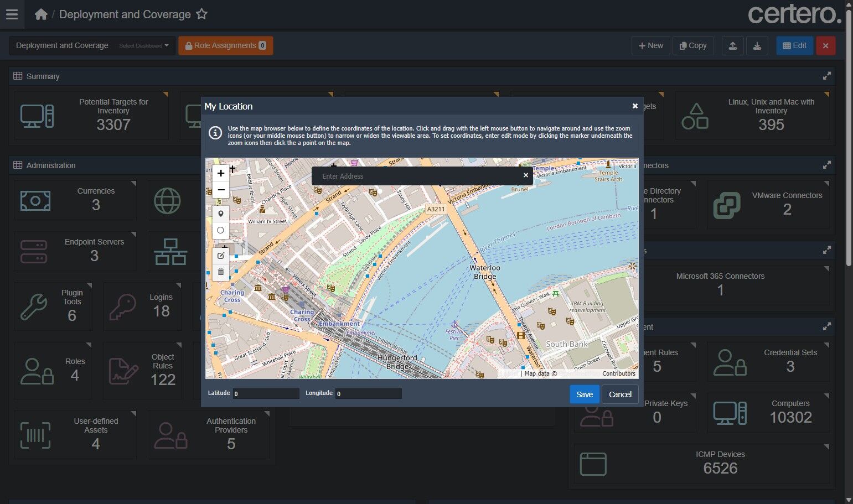Viewport: 853px width, 504px height.
Task: Open the Currencies tile
Action: tap(75, 200)
